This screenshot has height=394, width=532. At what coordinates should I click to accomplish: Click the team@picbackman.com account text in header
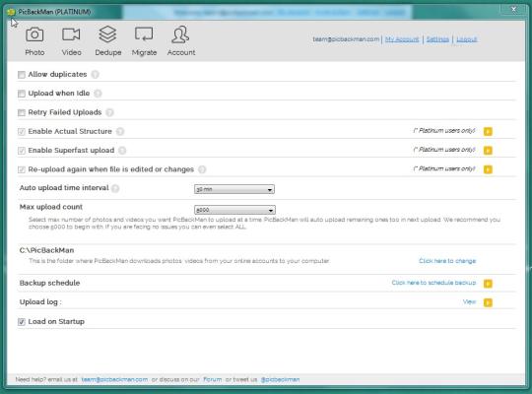(346, 39)
